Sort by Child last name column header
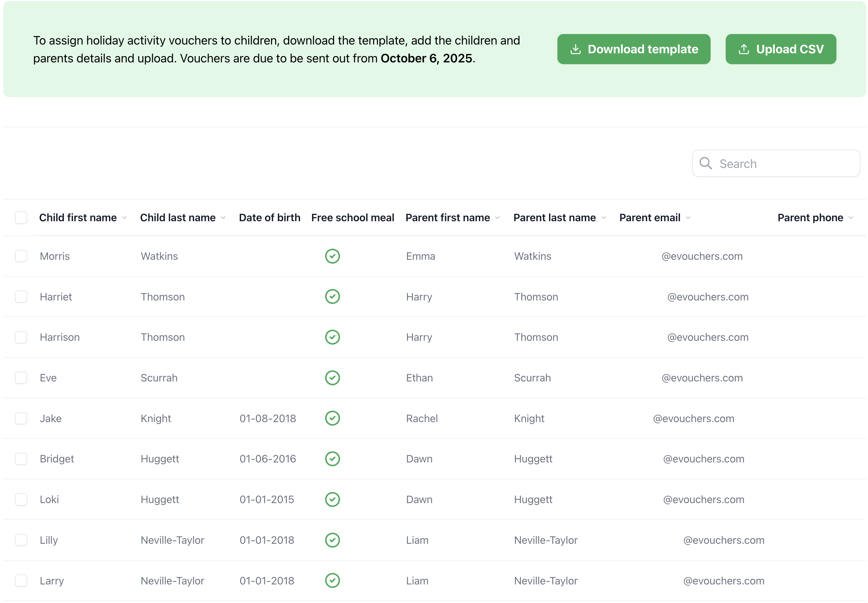Image resolution: width=868 pixels, height=603 pixels. pyautogui.click(x=178, y=218)
